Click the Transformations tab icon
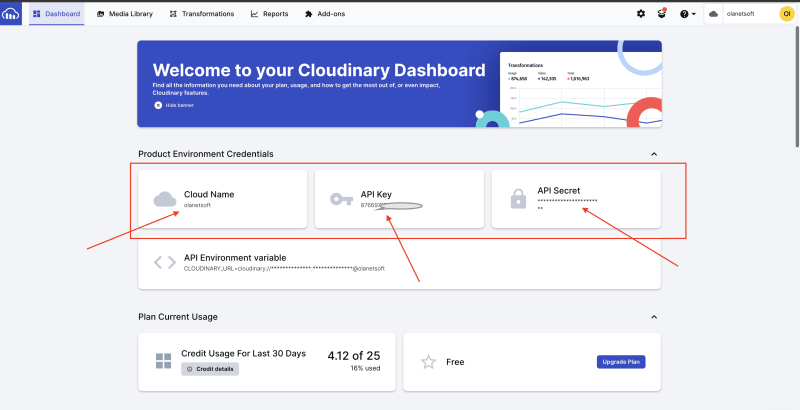 (173, 14)
